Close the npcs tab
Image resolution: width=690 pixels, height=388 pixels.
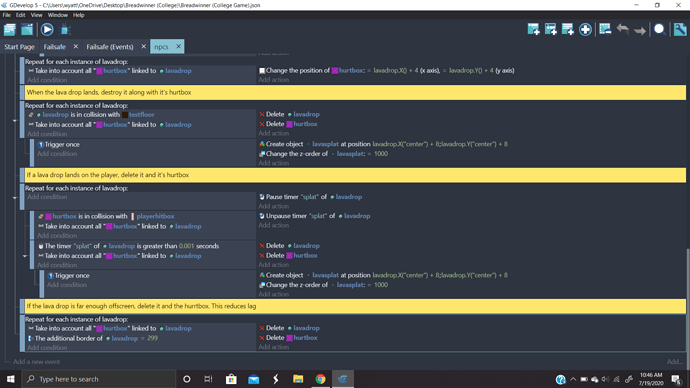(x=178, y=46)
